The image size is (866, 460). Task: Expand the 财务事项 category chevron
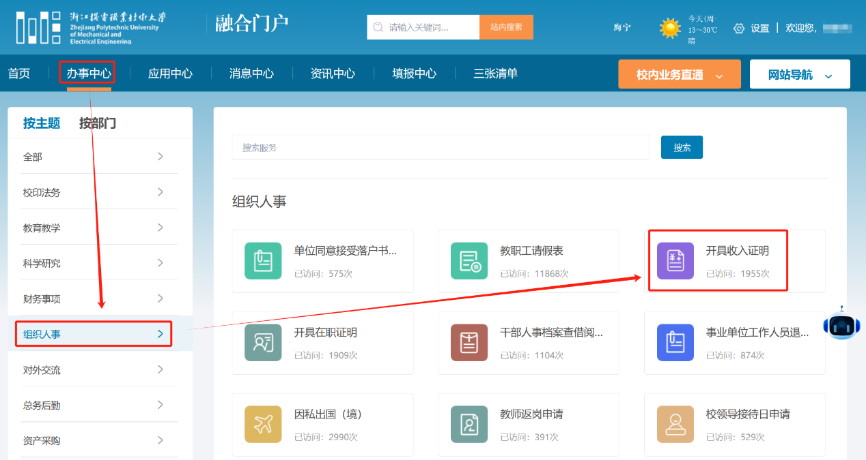160,298
